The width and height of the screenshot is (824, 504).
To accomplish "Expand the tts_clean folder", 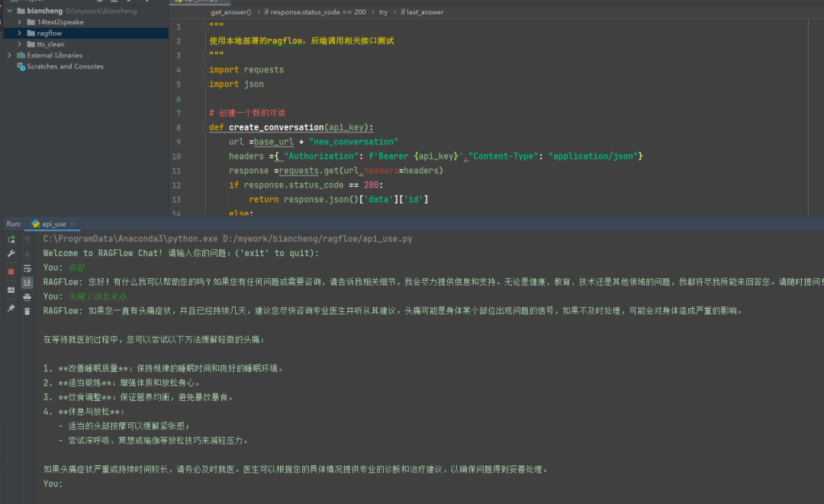I will tap(19, 44).
